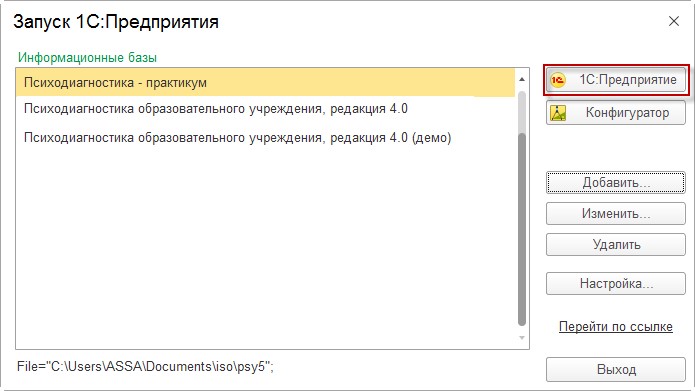Screen dimensions: 695x391
Task: Click Добавить to add an infobase
Action: pos(616,183)
